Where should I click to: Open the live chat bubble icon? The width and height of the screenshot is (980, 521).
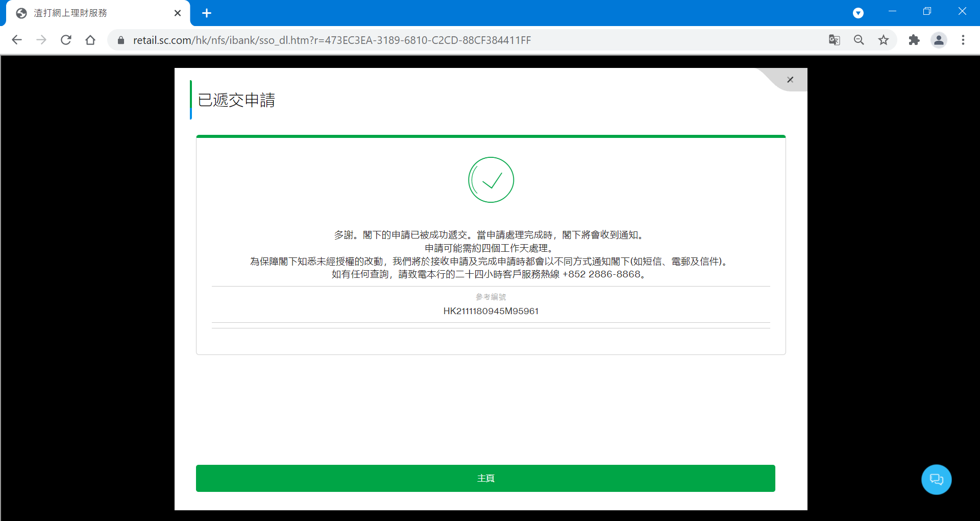936,480
